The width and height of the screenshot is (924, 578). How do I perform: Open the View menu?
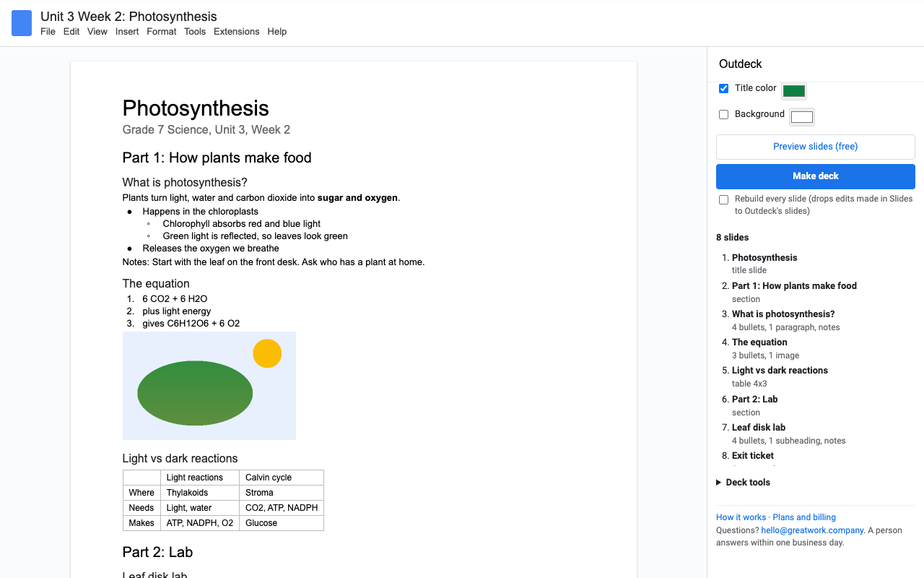(x=97, y=32)
